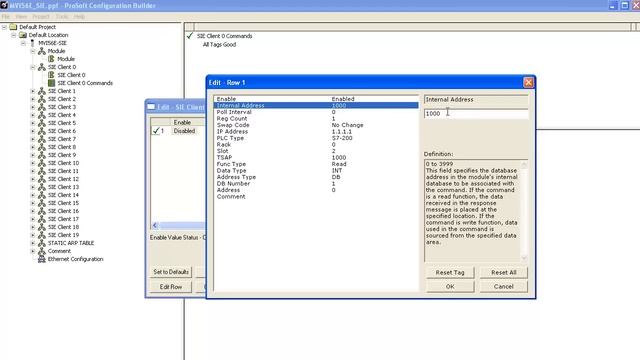Collapse the SIE Client 0 tree node
Screen dimensions: 640x360
(x=33, y=67)
